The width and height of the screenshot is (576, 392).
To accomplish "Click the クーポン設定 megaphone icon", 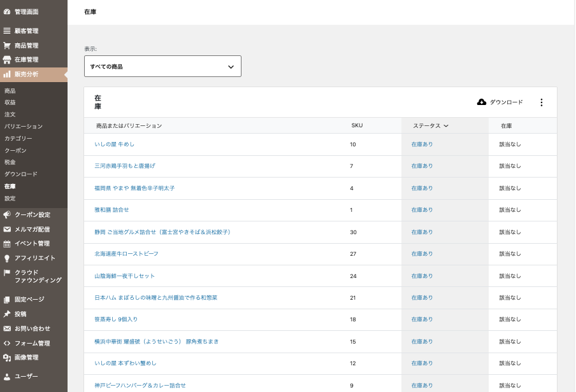I will (x=7, y=215).
